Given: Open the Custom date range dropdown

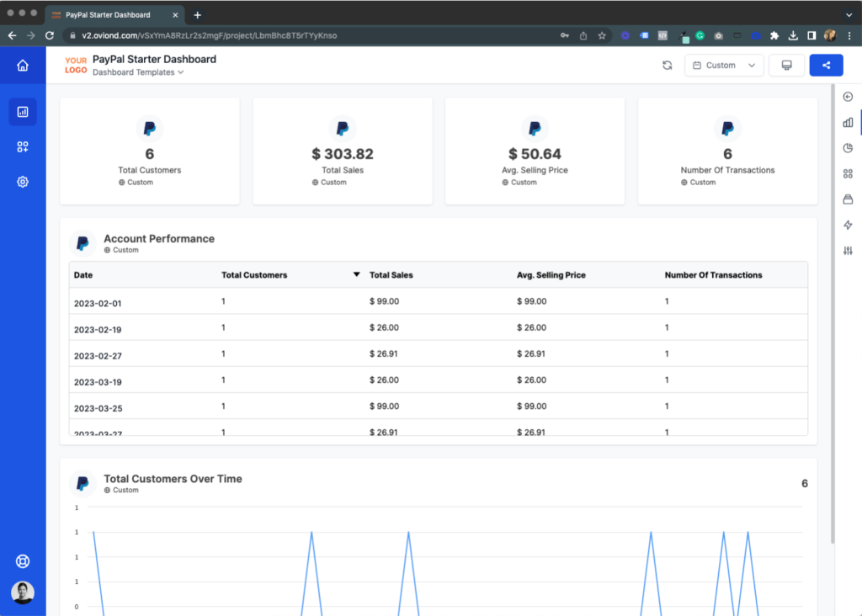Looking at the screenshot, I should coord(724,66).
